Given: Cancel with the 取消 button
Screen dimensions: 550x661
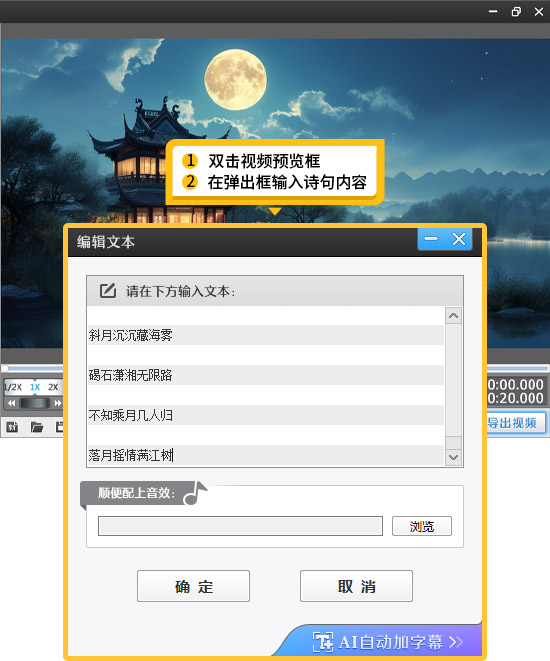Looking at the screenshot, I should pyautogui.click(x=356, y=586).
